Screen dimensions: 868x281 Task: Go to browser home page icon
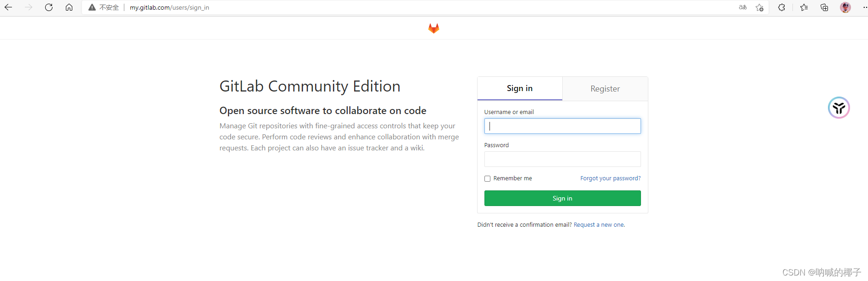(x=69, y=7)
